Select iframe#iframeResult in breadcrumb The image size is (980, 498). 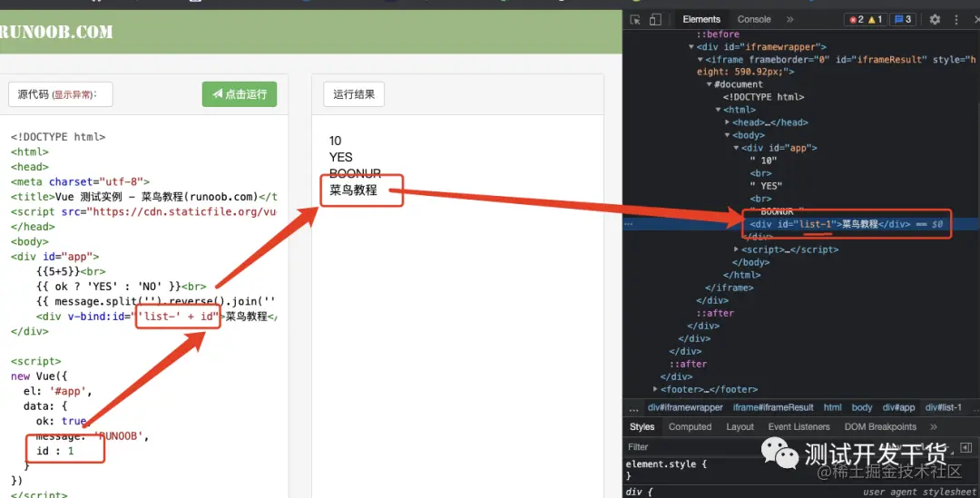pos(773,407)
